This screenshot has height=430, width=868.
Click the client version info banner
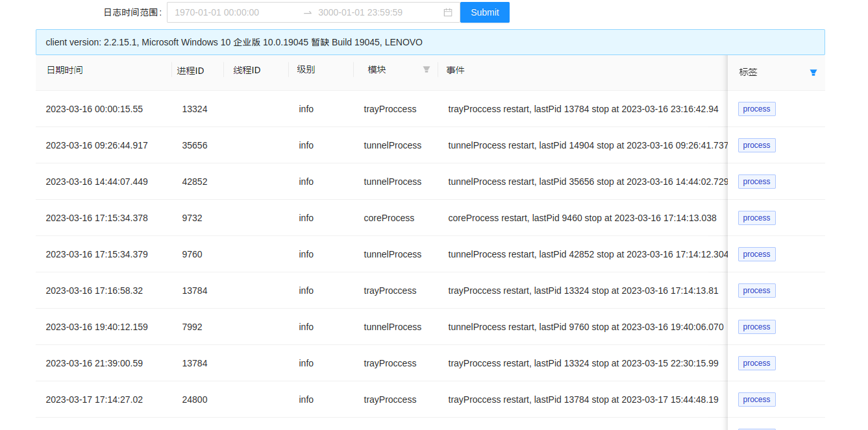[x=430, y=42]
